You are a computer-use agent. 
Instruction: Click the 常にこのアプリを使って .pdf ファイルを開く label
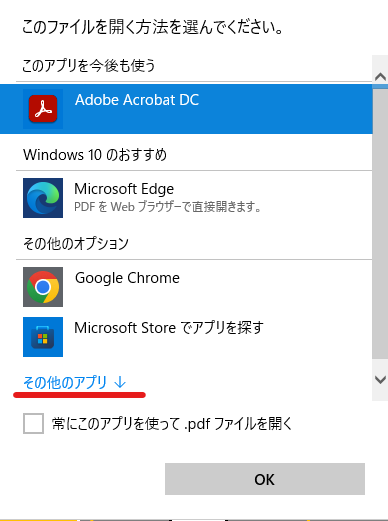tap(172, 424)
